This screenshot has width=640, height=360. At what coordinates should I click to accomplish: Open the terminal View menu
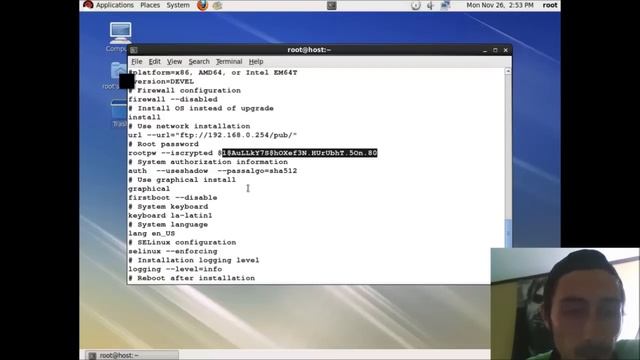tap(174, 62)
